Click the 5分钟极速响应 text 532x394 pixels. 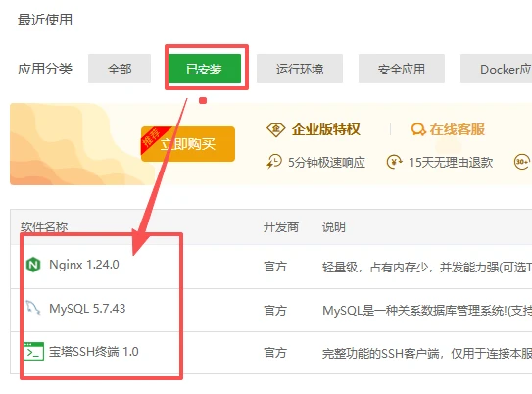326,163
